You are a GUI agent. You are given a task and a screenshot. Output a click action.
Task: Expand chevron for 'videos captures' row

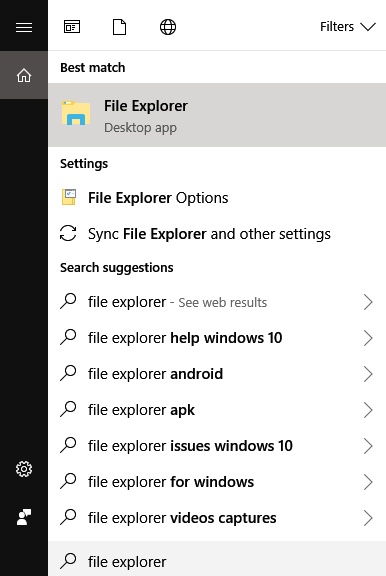tap(368, 518)
